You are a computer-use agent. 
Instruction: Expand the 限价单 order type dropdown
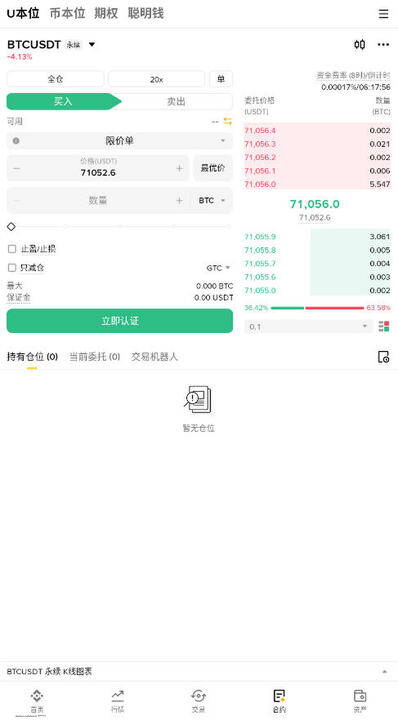(x=120, y=141)
